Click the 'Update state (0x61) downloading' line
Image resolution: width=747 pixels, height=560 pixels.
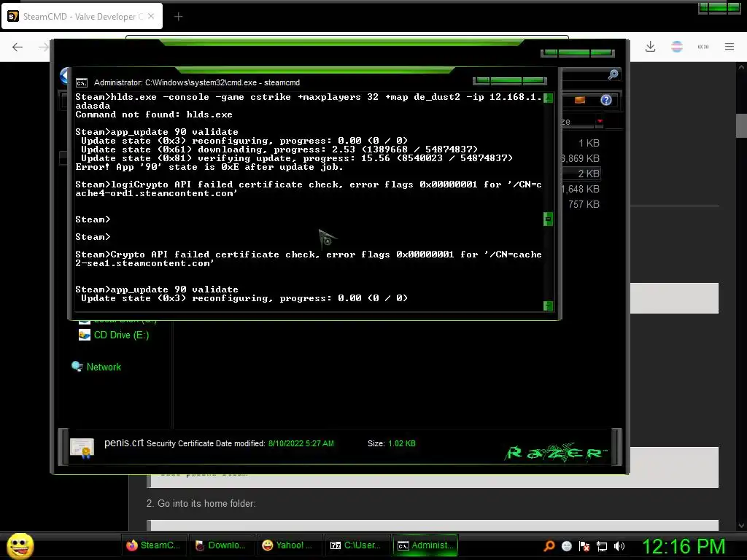point(279,149)
